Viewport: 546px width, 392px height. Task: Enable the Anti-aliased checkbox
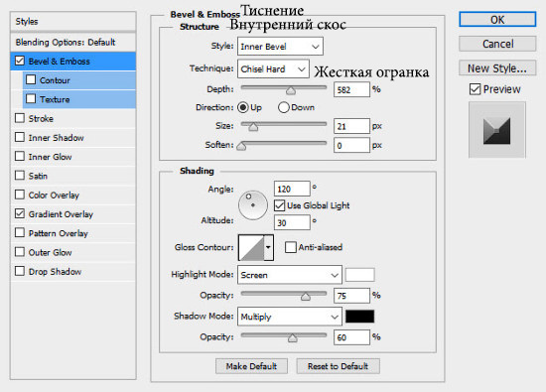point(291,247)
